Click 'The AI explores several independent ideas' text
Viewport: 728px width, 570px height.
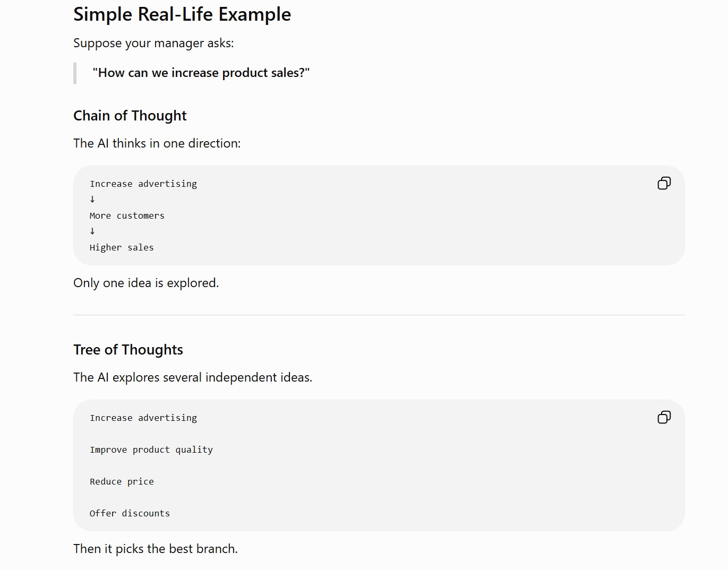tap(193, 377)
